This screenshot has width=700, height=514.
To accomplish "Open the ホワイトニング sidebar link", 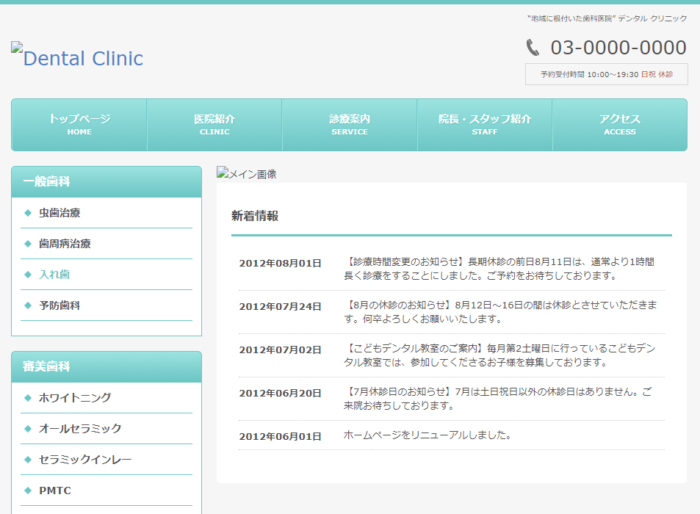I will click(75, 398).
